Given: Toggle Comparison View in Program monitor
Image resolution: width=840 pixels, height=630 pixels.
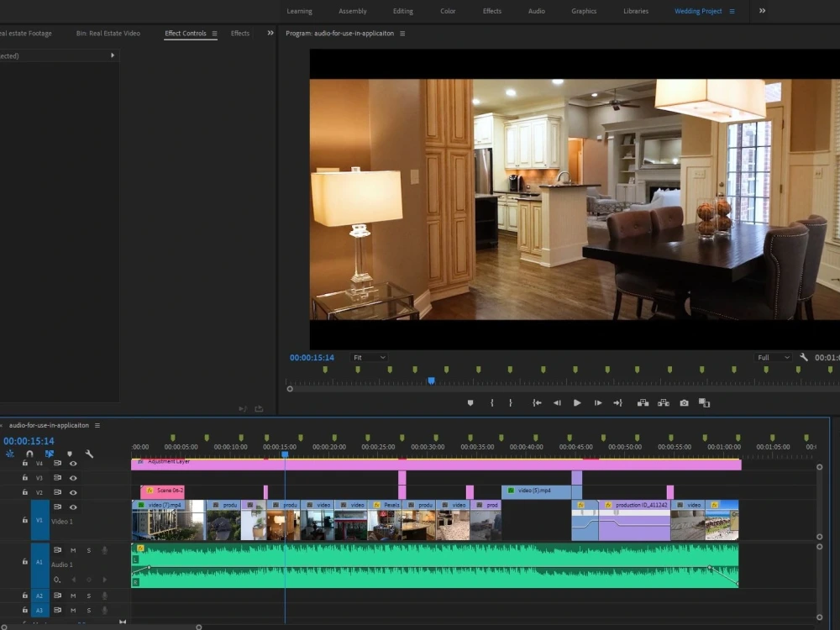Looking at the screenshot, I should 704,403.
